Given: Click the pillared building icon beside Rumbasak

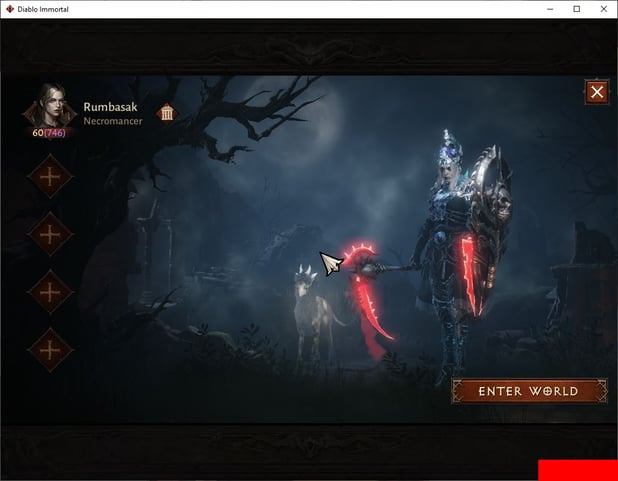Looking at the screenshot, I should pos(167,112).
